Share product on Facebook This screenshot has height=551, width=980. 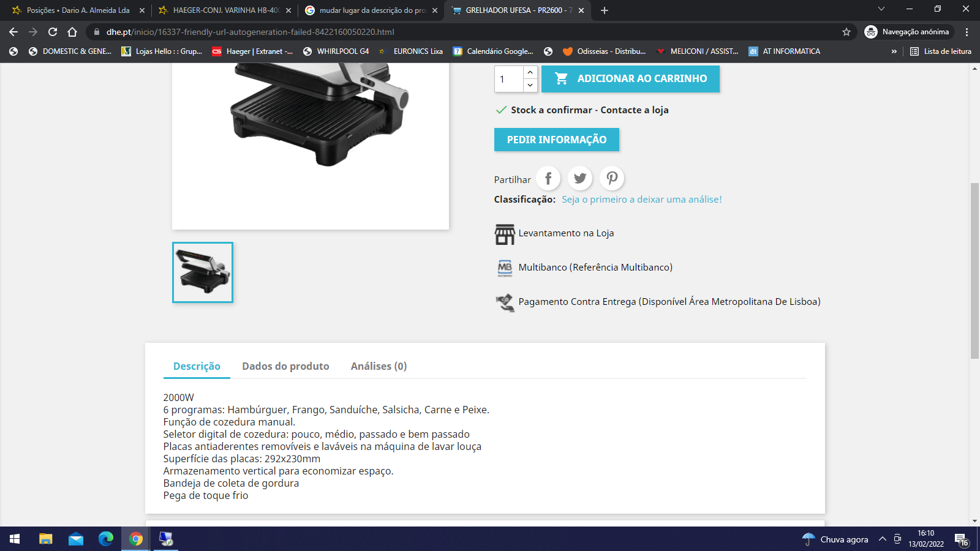pos(548,178)
